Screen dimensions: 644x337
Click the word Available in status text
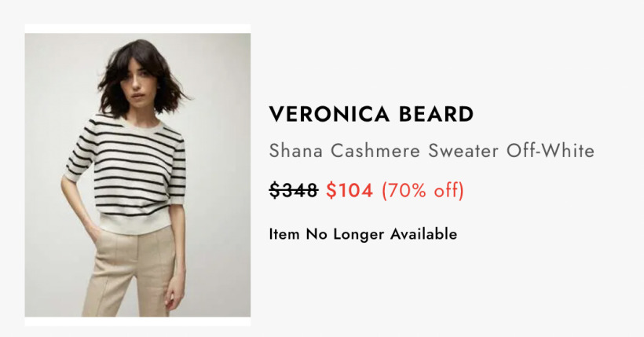pos(424,234)
